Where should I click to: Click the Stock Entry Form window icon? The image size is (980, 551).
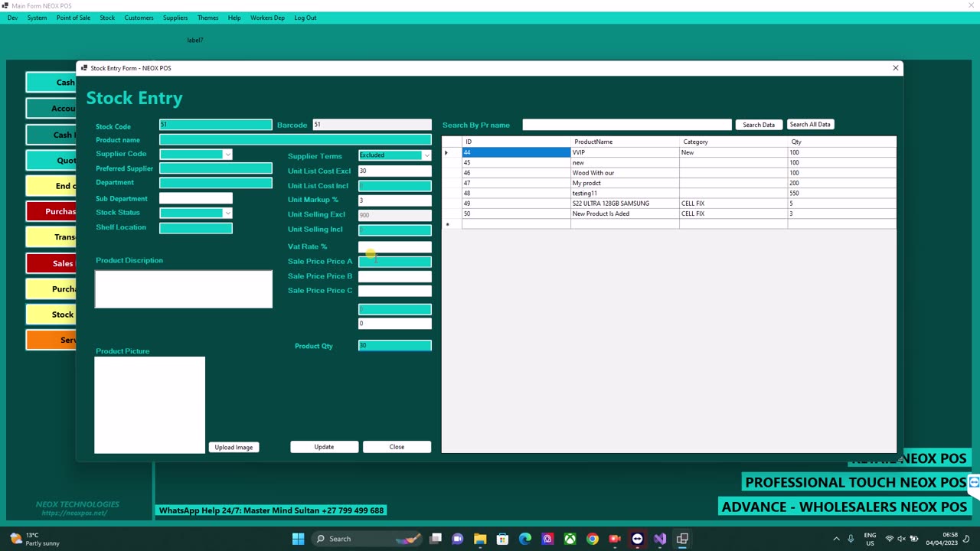coord(84,68)
